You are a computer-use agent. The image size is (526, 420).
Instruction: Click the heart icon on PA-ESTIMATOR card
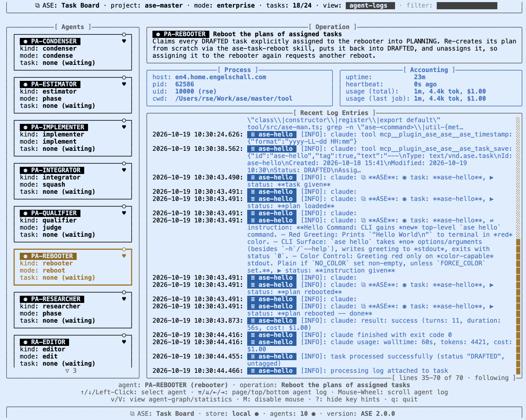point(124,84)
